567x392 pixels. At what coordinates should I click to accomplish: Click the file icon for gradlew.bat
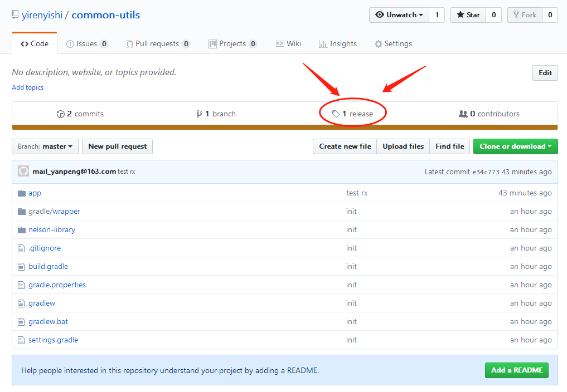point(21,322)
